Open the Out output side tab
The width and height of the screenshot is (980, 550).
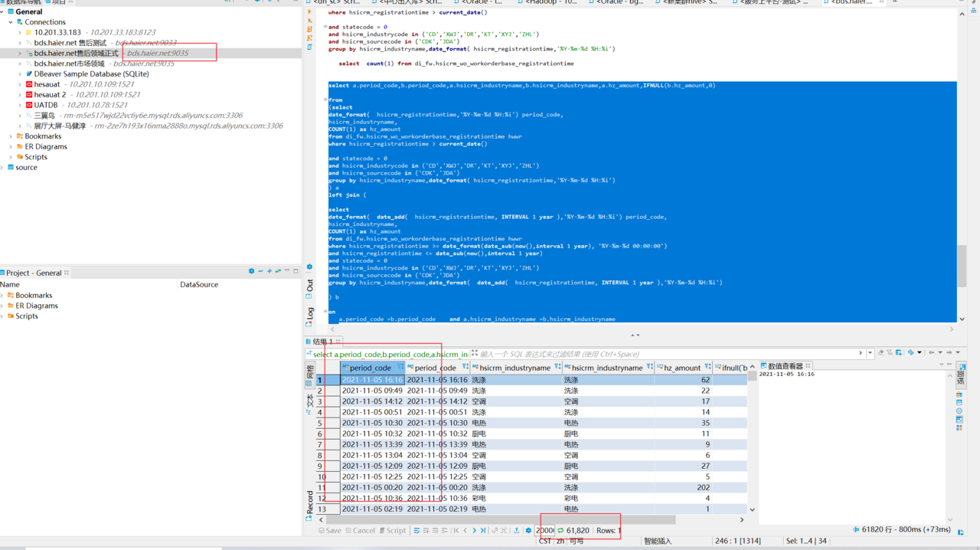coord(310,286)
